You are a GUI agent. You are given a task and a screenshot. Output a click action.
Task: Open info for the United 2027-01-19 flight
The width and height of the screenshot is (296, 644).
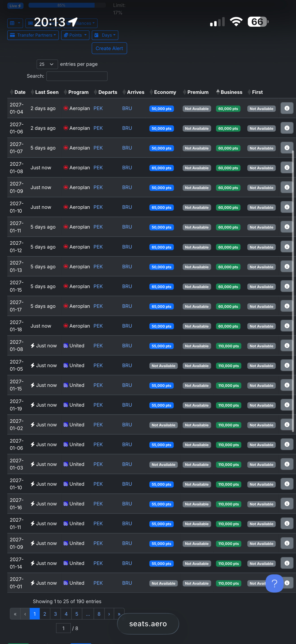287,405
